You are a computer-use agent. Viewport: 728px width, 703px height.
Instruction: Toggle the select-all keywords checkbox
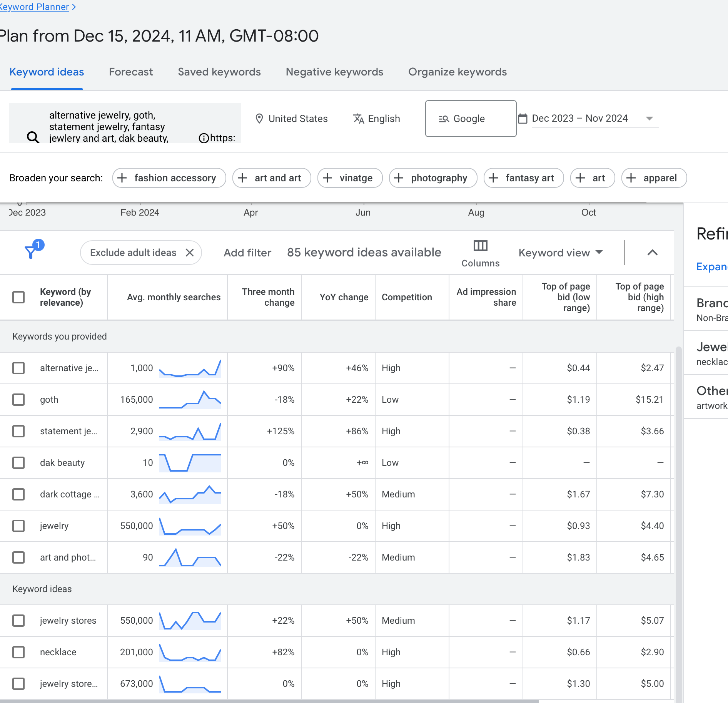click(x=18, y=297)
